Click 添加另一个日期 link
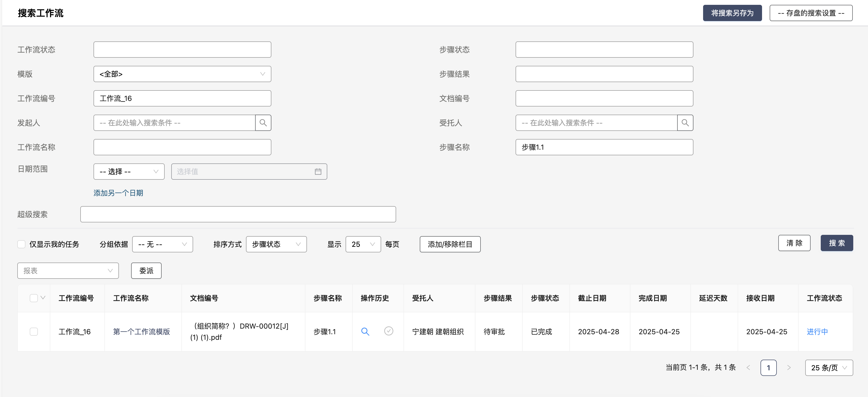The height and width of the screenshot is (397, 868). point(118,193)
